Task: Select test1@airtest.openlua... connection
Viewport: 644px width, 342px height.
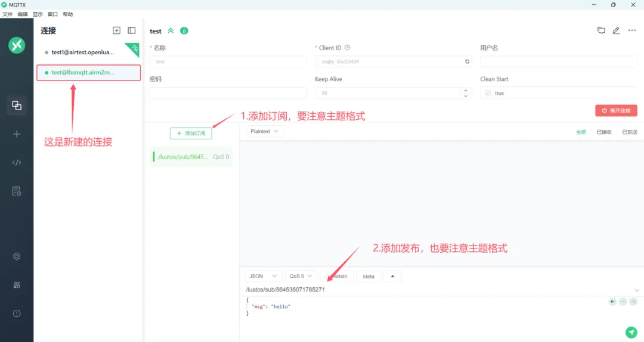Action: (88, 52)
